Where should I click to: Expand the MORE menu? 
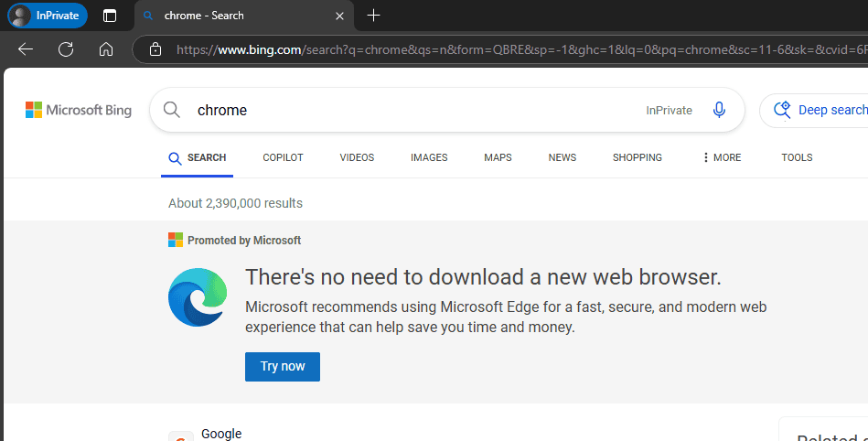click(x=722, y=158)
